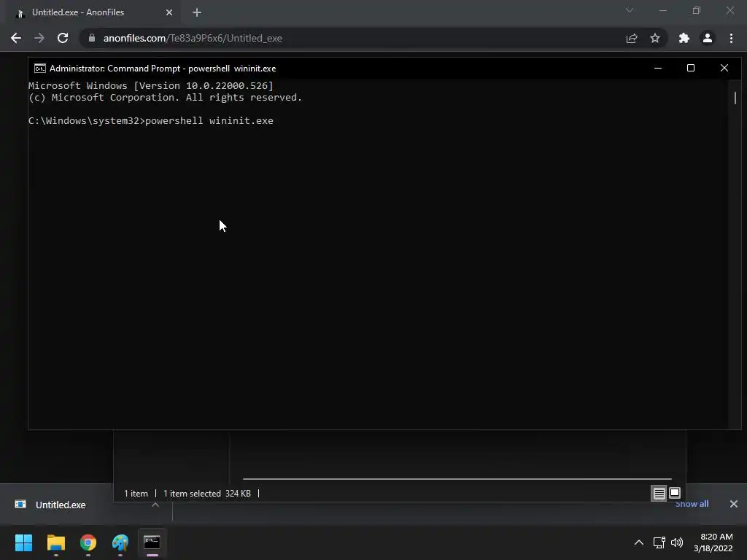View site info via padlock icon

pos(92,38)
